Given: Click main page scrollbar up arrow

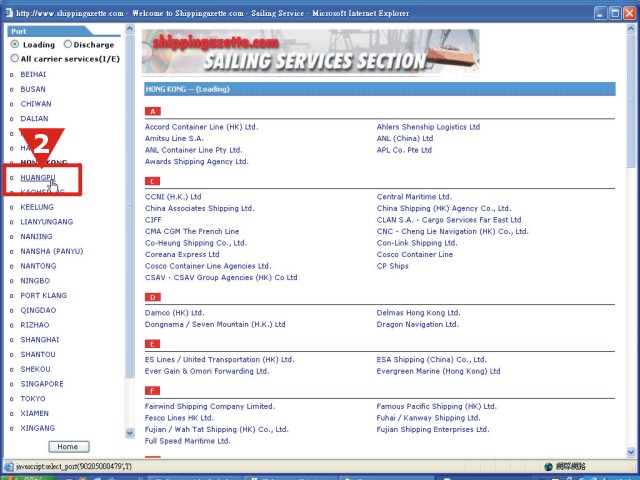Looking at the screenshot, I should 631,29.
